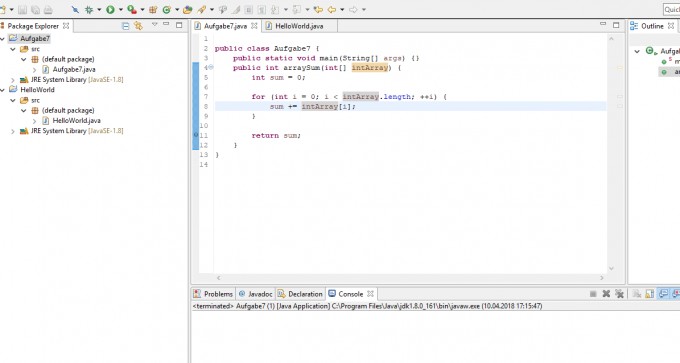Toggle Link with Editor in Package Explorer
This screenshot has width=680, height=363.
(x=138, y=26)
